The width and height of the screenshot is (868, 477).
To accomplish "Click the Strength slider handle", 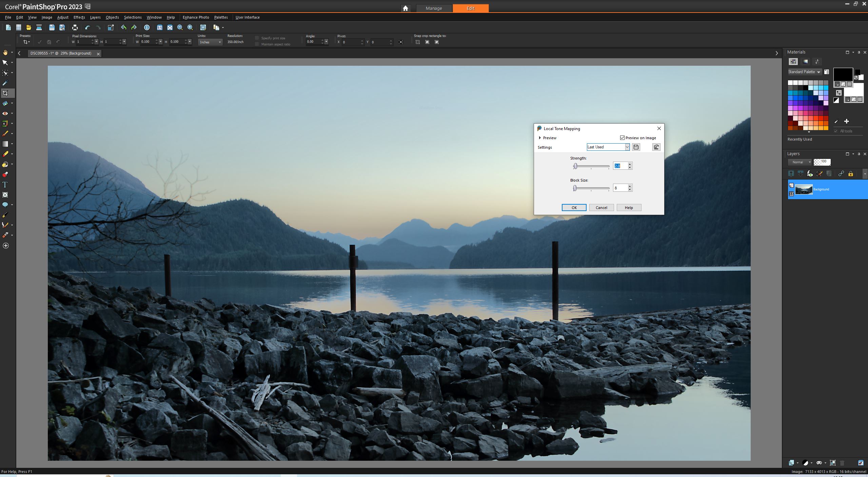I will (x=575, y=166).
